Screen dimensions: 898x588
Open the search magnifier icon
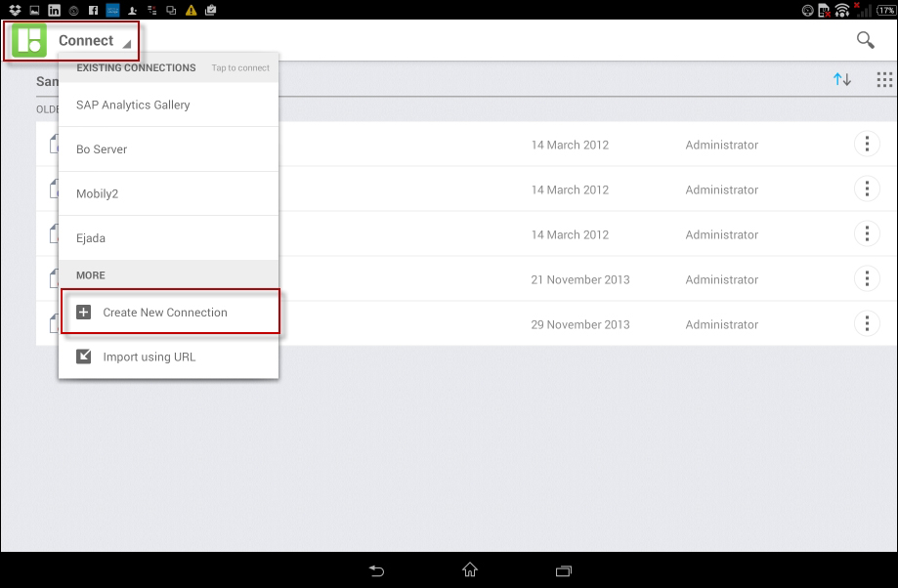tap(865, 40)
